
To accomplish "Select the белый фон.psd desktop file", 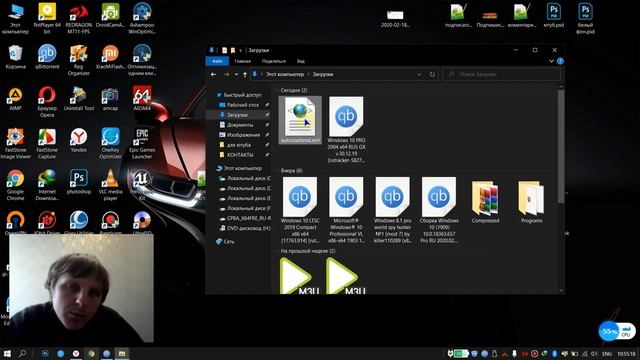I will [585, 18].
